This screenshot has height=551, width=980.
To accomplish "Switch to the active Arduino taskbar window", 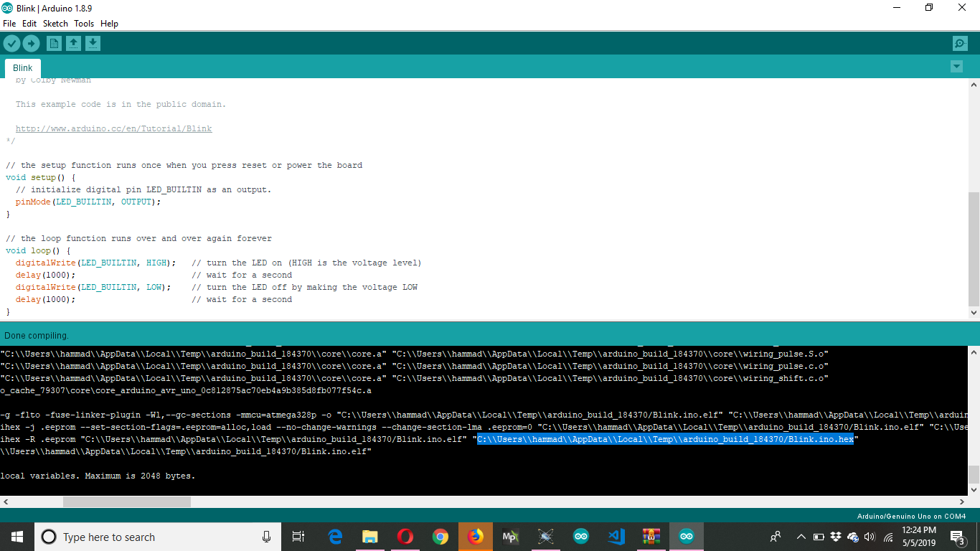I will pyautogui.click(x=687, y=537).
